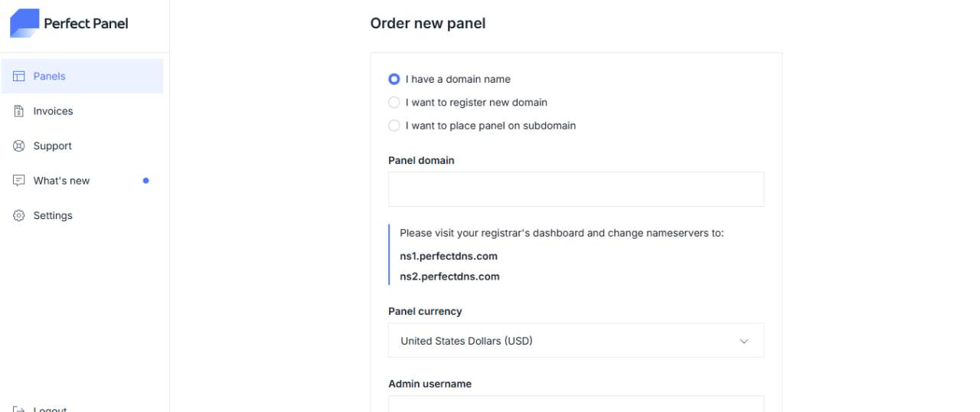Click the Perfect Panel logo icon
Screen dimensions: 980x412
[x=24, y=23]
